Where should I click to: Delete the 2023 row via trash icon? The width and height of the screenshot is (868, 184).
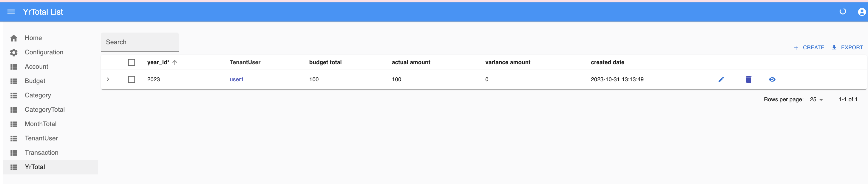point(748,80)
